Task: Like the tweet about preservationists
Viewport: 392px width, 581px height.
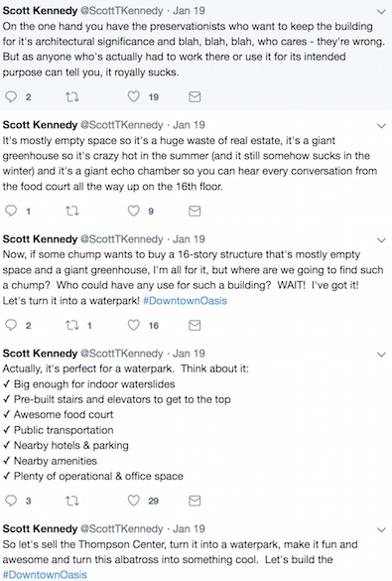Action: (134, 96)
